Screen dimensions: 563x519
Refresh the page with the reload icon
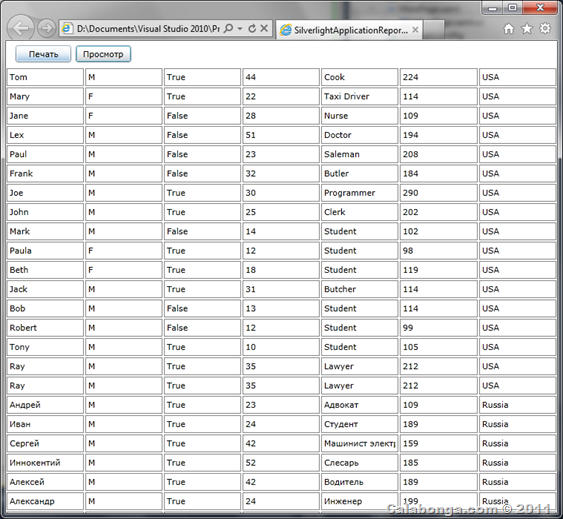pyautogui.click(x=252, y=28)
